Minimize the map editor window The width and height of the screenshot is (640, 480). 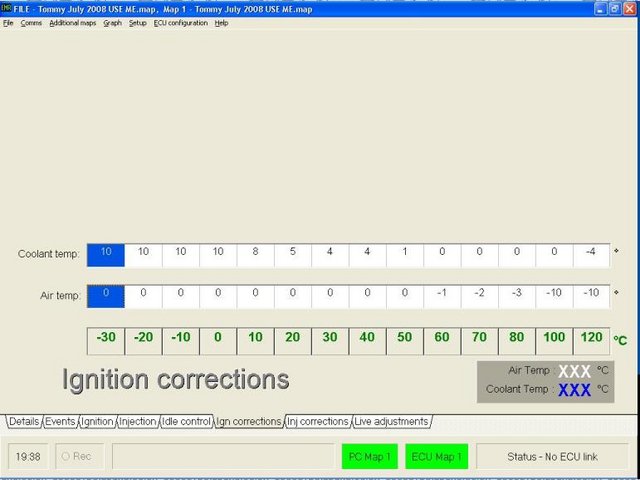(600, 9)
